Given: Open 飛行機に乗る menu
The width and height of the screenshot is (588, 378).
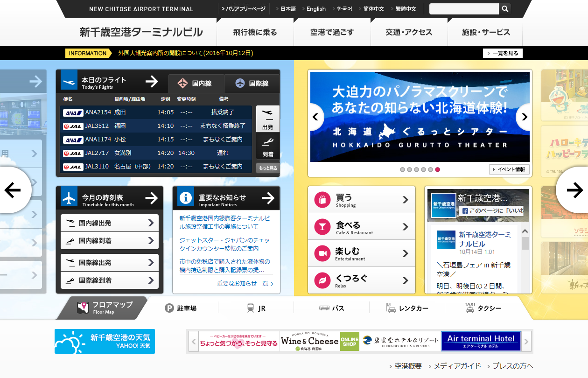Looking at the screenshot, I should coord(255,32).
